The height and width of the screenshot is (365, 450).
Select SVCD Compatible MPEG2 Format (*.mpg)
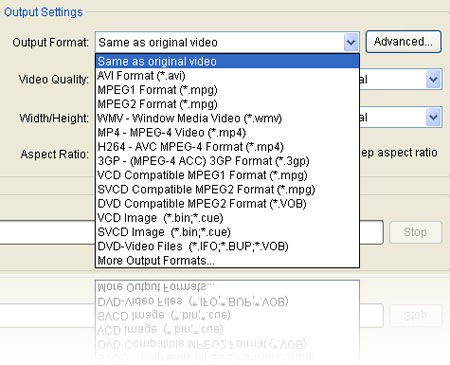pyautogui.click(x=227, y=190)
